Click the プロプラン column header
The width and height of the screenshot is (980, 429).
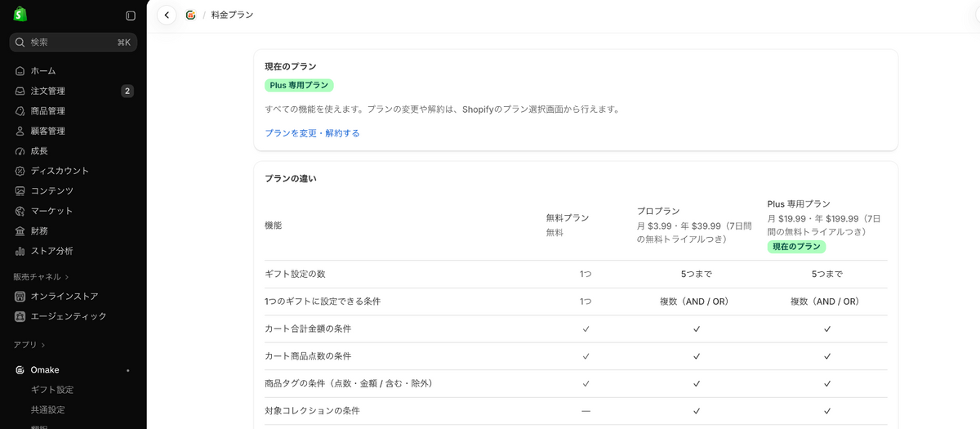pos(658,211)
